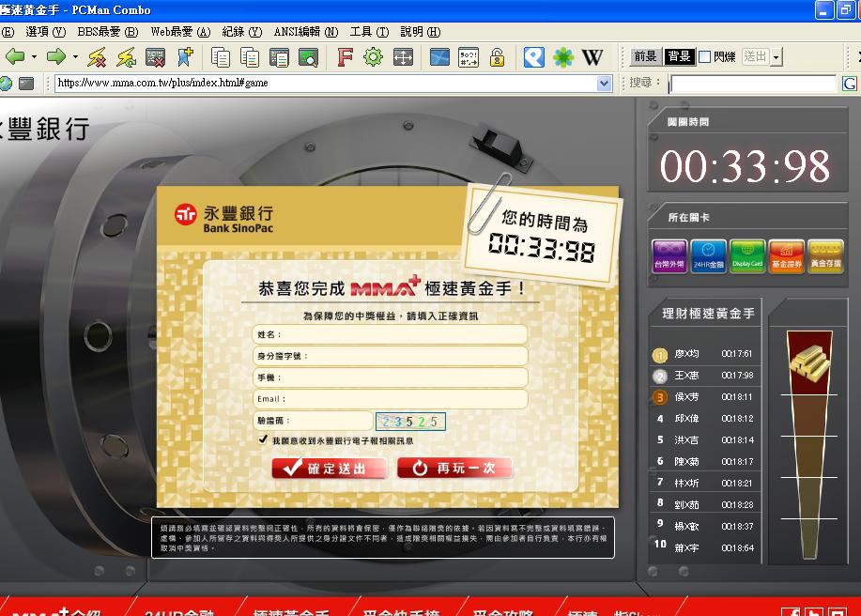The width and height of the screenshot is (861, 616).
Task: Click the yellow padlock icon
Action: (x=498, y=57)
